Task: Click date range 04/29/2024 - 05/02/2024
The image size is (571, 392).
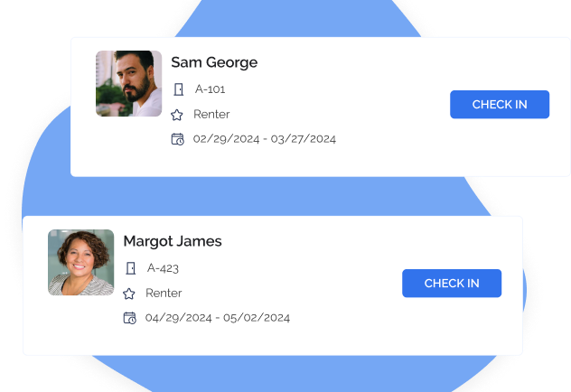Action: (x=218, y=318)
